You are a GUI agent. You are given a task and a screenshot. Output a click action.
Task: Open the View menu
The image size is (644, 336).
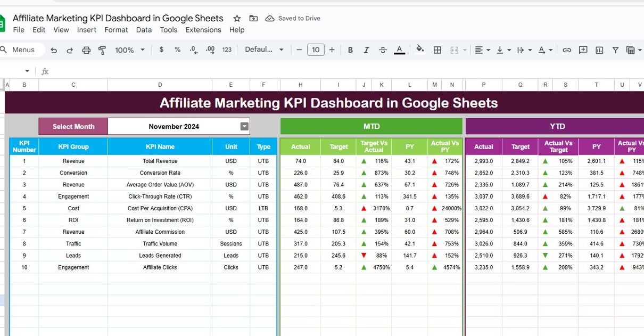tap(61, 30)
